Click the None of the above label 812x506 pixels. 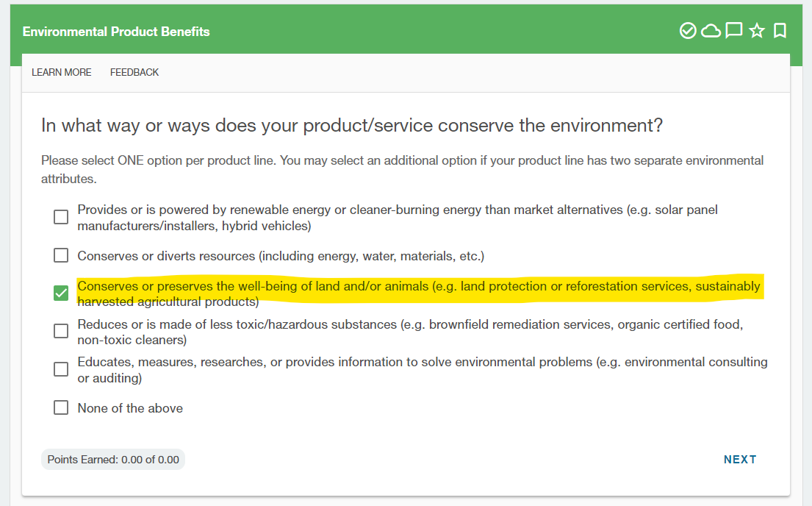130,408
